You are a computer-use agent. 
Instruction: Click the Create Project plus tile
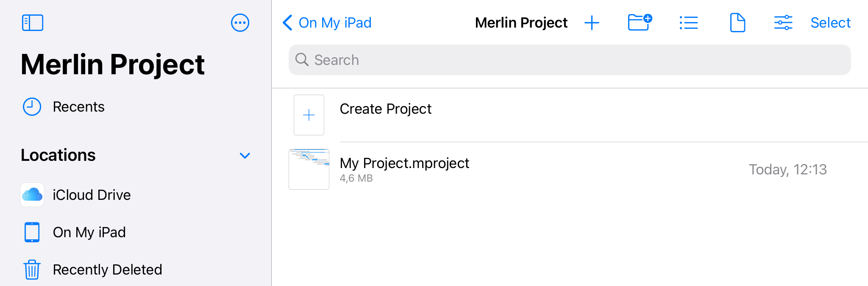click(x=309, y=115)
